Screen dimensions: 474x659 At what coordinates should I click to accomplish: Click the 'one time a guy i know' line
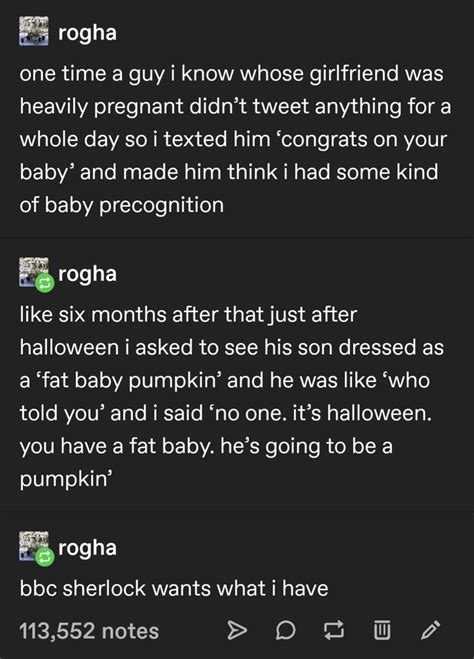tap(231, 74)
